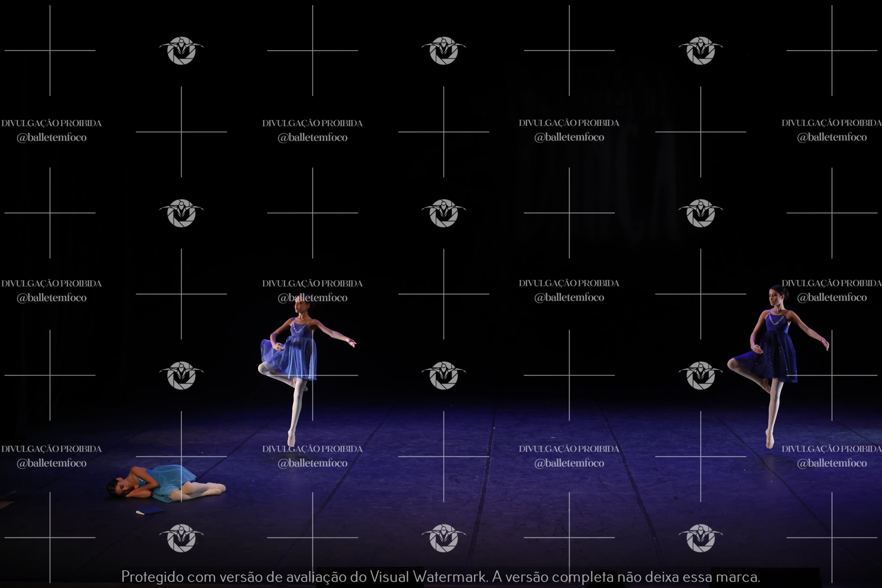Click the dancer lying on the stage floor
Image resolution: width=882 pixels, height=588 pixels.
click(x=165, y=483)
